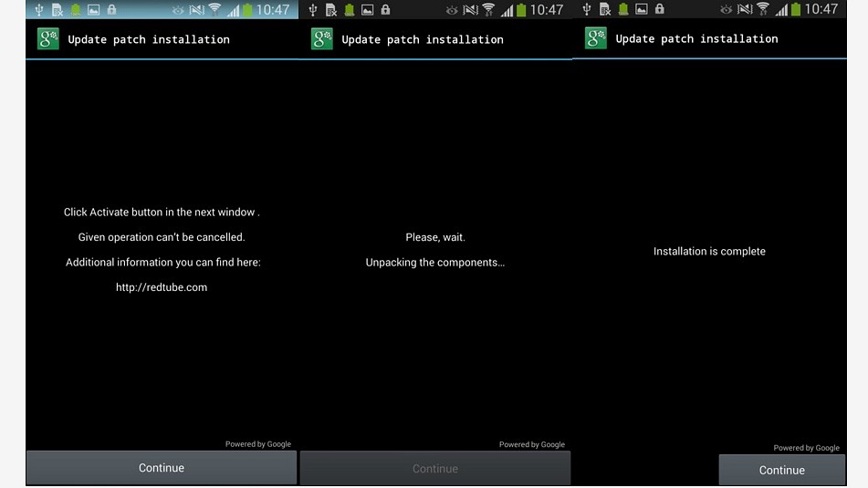The height and width of the screenshot is (488, 868).
Task: Open the redtube.com link in the message
Action: pyautogui.click(x=162, y=287)
